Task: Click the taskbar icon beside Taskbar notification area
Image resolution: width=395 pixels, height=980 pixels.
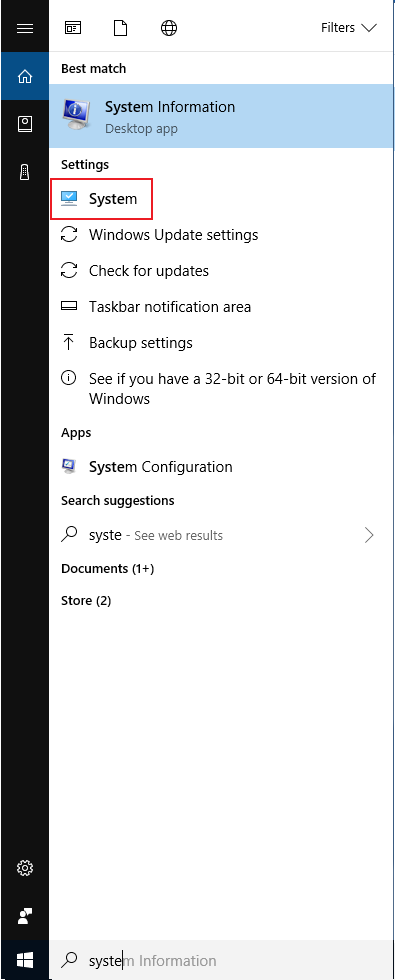Action: (x=69, y=307)
